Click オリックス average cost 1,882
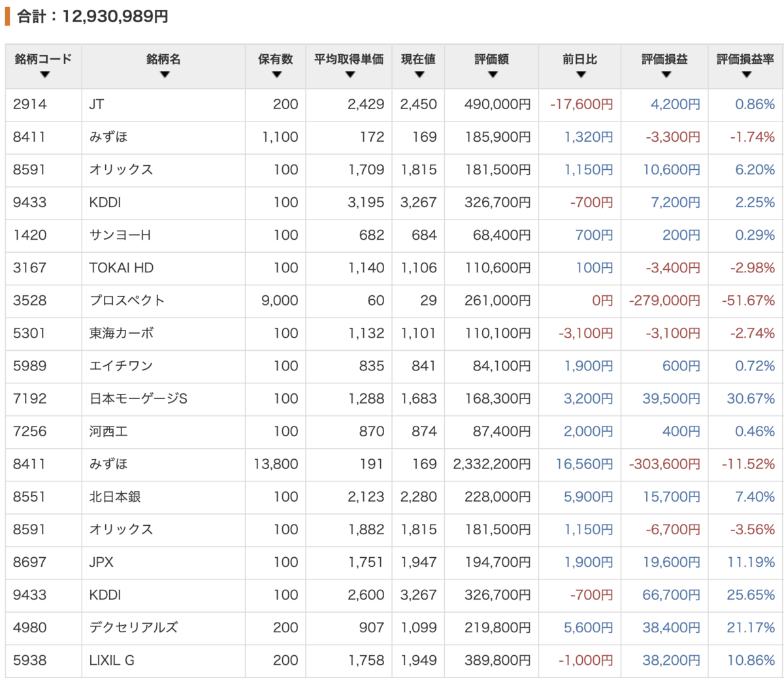The width and height of the screenshot is (784, 678). pyautogui.click(x=366, y=529)
